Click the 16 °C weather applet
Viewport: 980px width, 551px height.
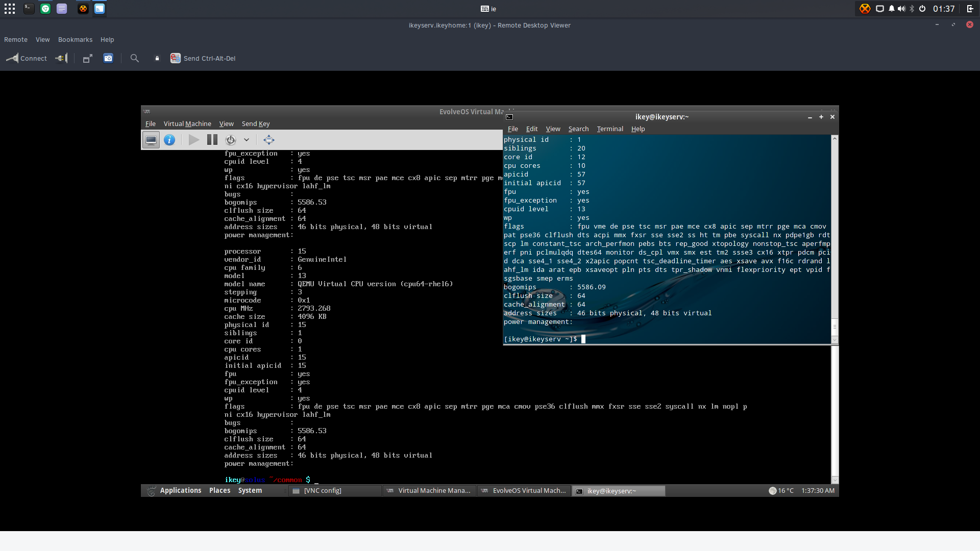click(x=781, y=491)
